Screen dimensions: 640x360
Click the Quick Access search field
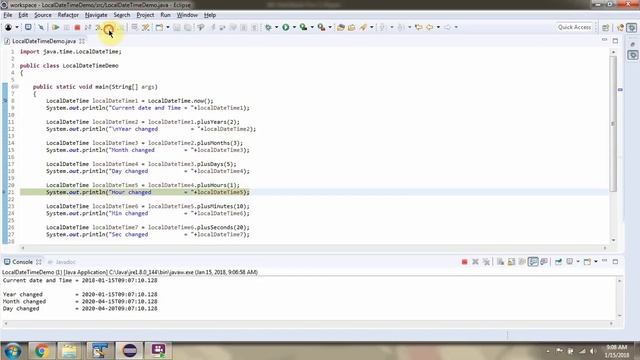pyautogui.click(x=574, y=27)
